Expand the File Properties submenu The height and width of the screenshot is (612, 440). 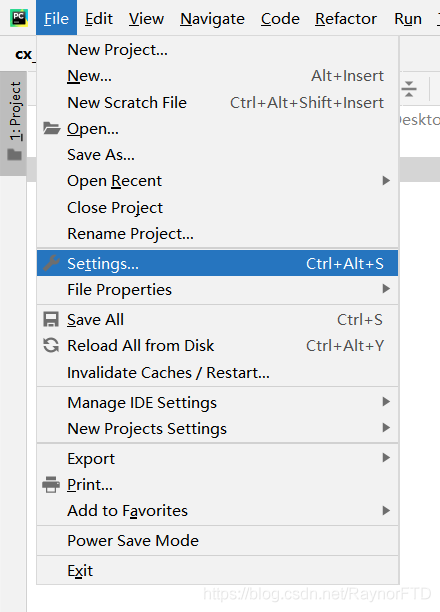coord(218,290)
